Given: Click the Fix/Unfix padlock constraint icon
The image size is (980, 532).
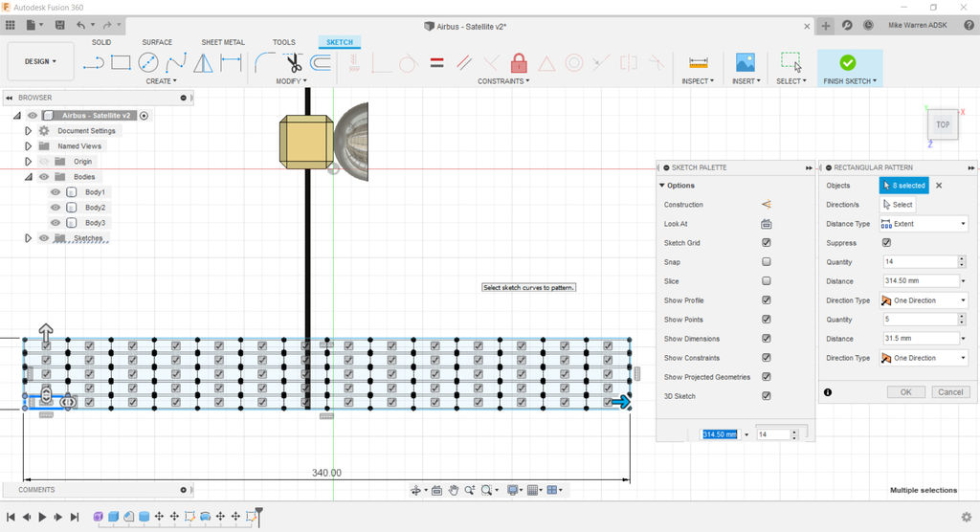Looking at the screenshot, I should (519, 63).
